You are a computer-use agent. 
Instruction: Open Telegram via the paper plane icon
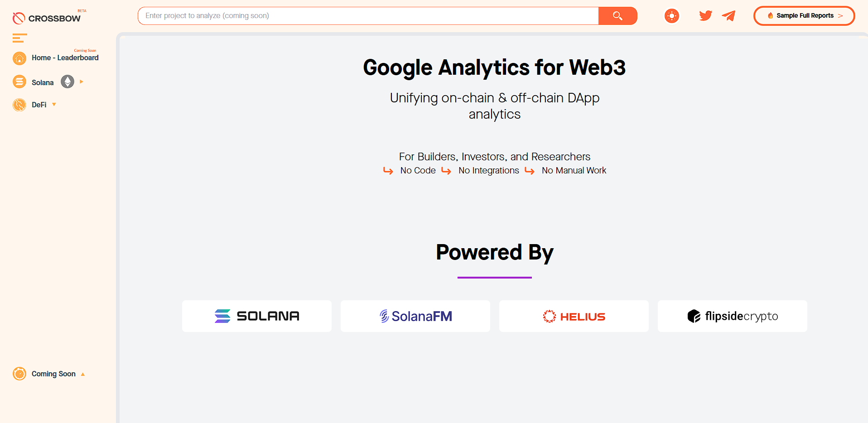pos(728,15)
